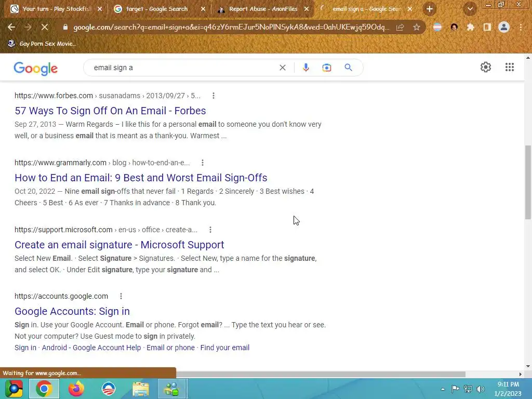Screen dimensions: 532x399
Task: Open the action center flag icon
Action: pyautogui.click(x=455, y=389)
